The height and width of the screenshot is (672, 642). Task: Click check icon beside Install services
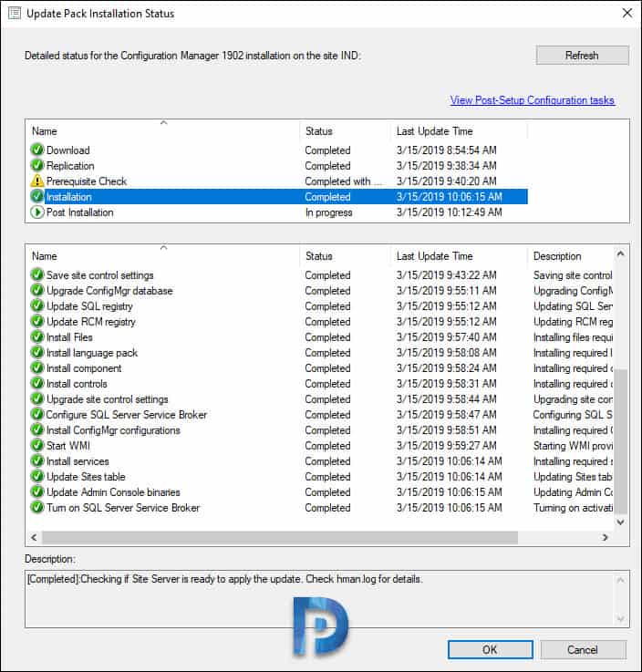pyautogui.click(x=37, y=460)
